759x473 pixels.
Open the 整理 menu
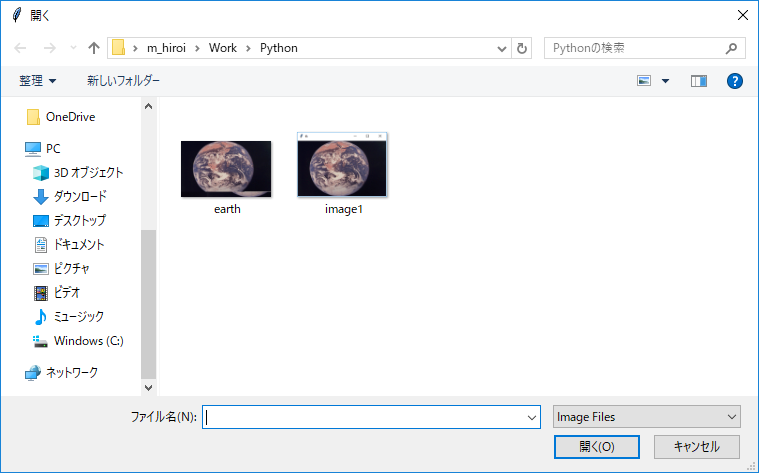tap(38, 80)
